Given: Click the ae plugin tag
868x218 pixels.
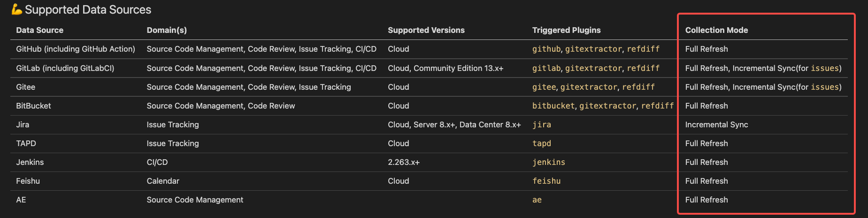Looking at the screenshot, I should click(x=537, y=200).
